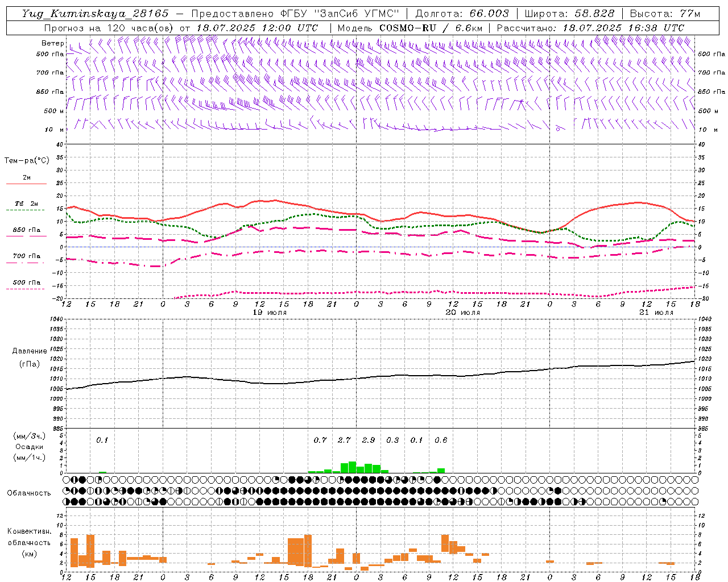This screenshot has height=582, width=728.
Task: Click the Конвективн. panel label
Action: tap(30, 531)
